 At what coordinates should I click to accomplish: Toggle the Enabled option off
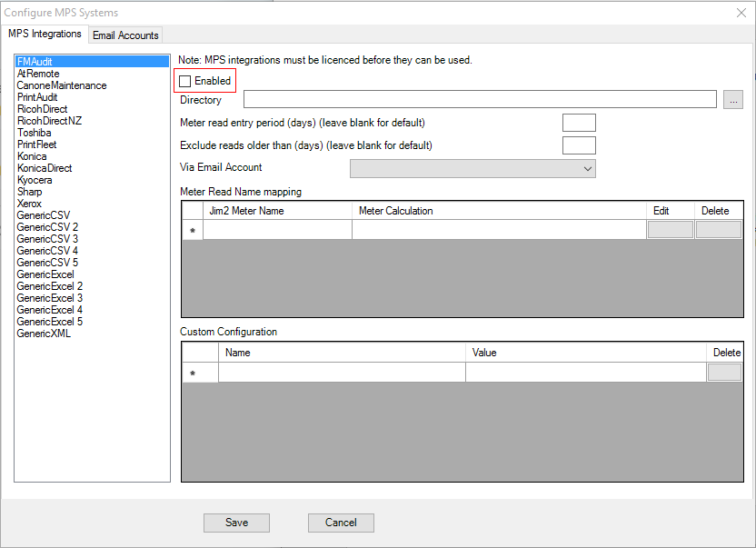[184, 80]
